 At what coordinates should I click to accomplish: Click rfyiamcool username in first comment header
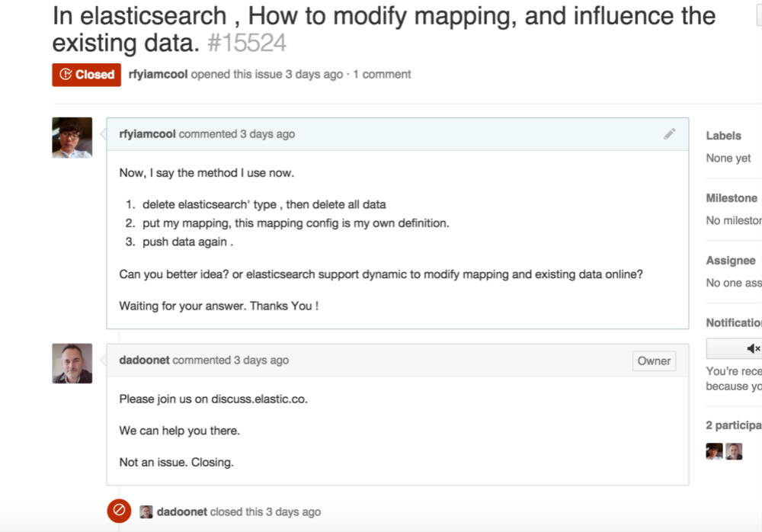pyautogui.click(x=147, y=134)
